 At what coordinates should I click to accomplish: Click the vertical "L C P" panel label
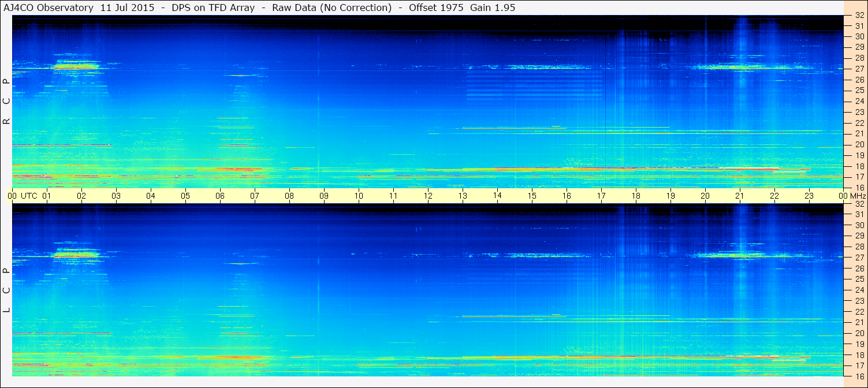coord(7,290)
